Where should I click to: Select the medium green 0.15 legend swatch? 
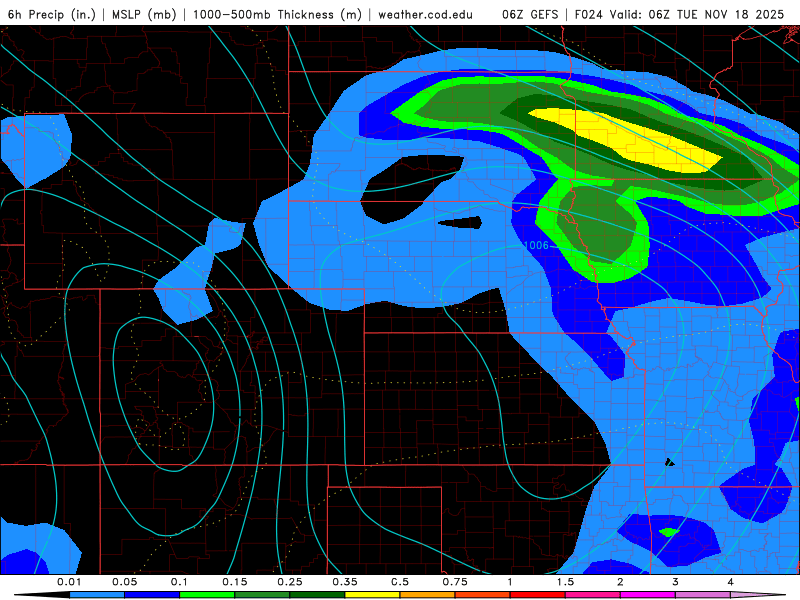pos(262,595)
